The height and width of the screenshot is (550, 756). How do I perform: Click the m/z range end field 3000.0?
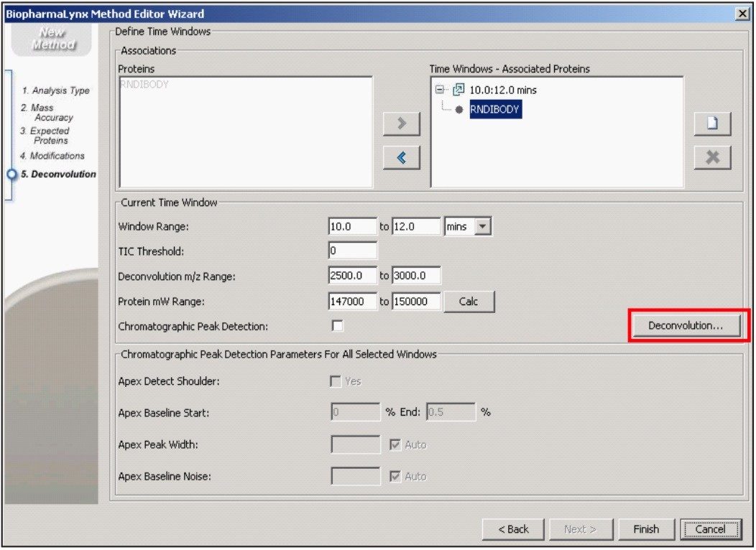pyautogui.click(x=416, y=276)
